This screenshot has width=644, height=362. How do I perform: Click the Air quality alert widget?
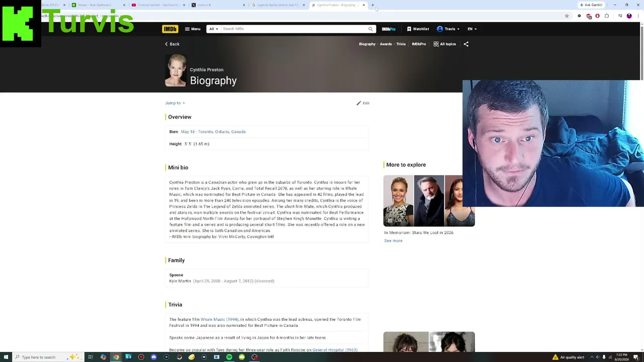coord(569,357)
